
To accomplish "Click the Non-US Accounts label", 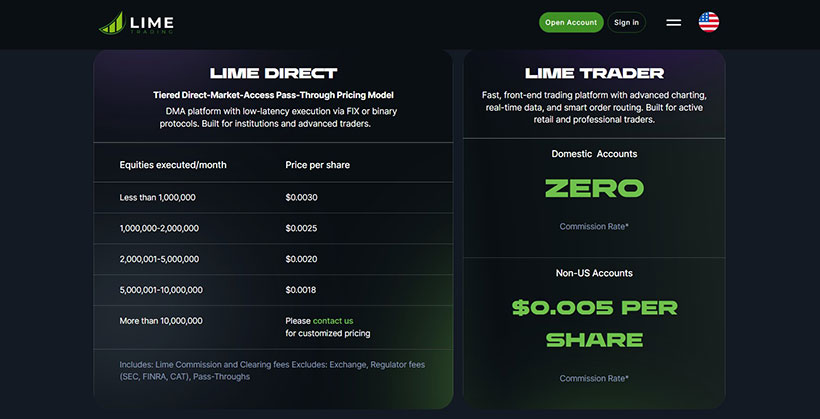I will [594, 273].
